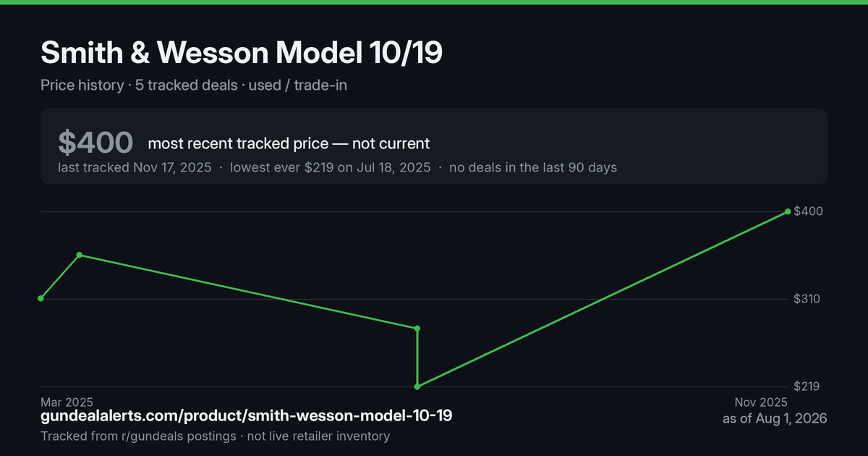Click 'most recent tracked price — not current' label
868x456 pixels.
pos(289,143)
